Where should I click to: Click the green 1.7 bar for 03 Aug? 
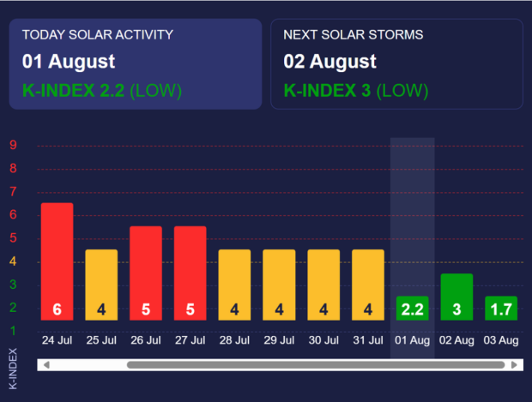[501, 309]
